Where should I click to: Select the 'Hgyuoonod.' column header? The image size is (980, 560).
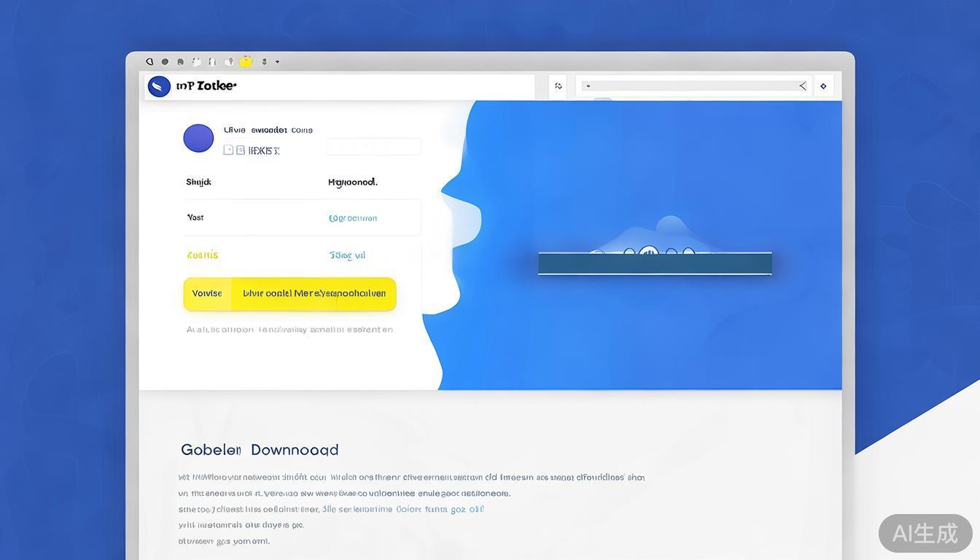click(x=353, y=182)
